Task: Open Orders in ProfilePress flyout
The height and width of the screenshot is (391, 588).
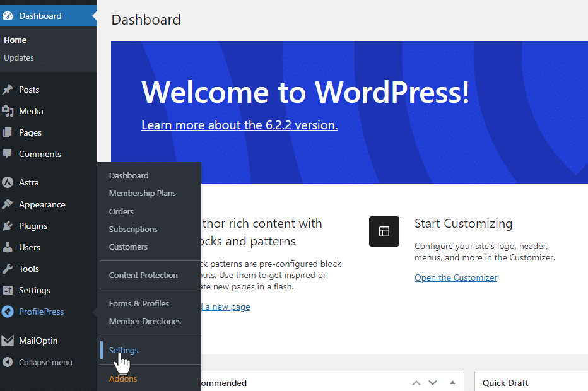Action: tap(121, 211)
